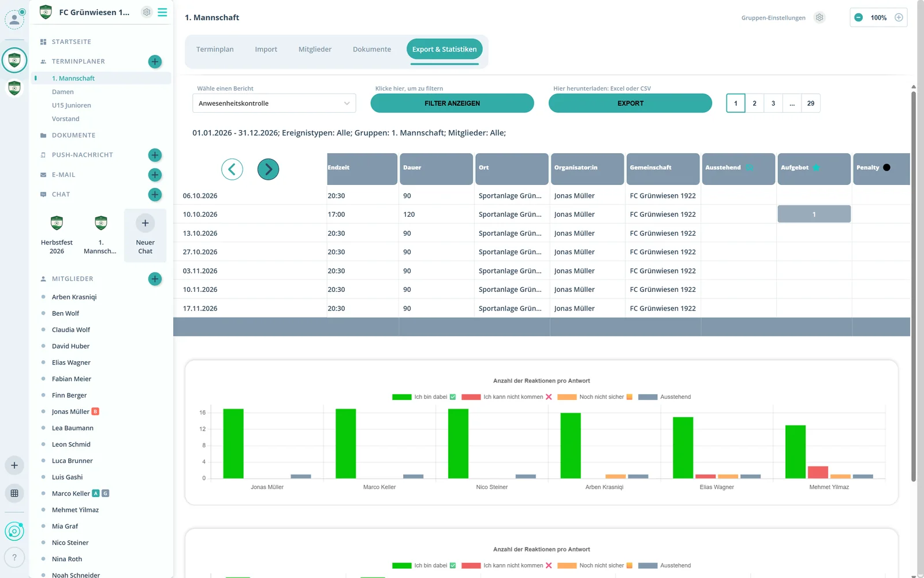Toggle the hamburger menu in sidebar header
The width and height of the screenshot is (924, 578).
point(162,12)
